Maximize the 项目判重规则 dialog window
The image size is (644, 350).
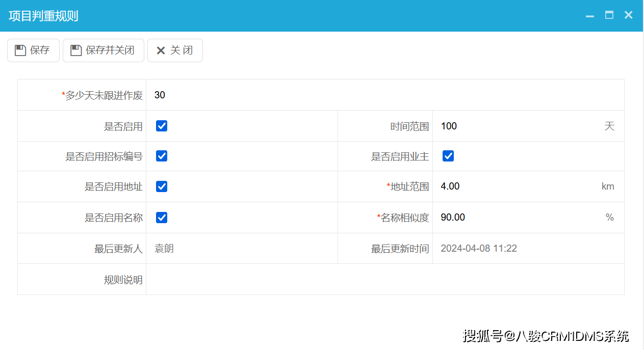pyautogui.click(x=609, y=15)
